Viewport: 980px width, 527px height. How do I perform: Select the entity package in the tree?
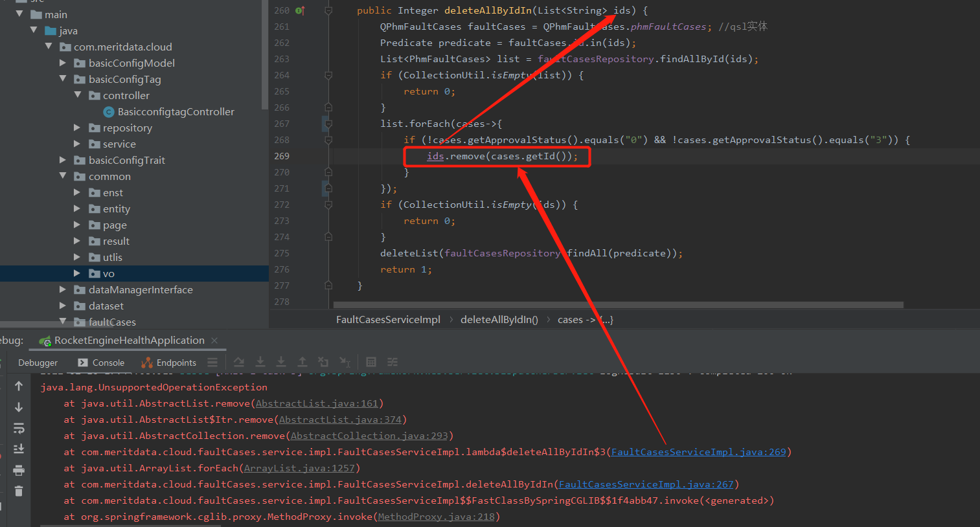click(x=117, y=208)
